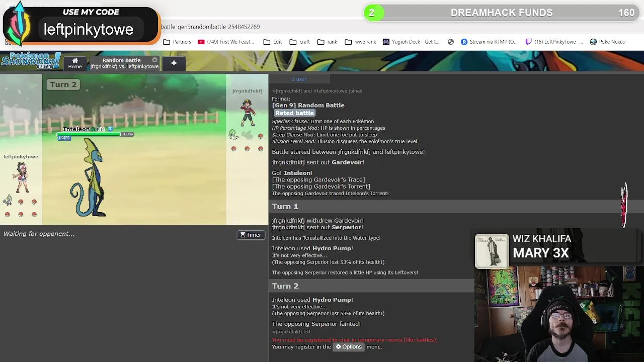Start the battle Timer
644x362 pixels.
point(251,235)
